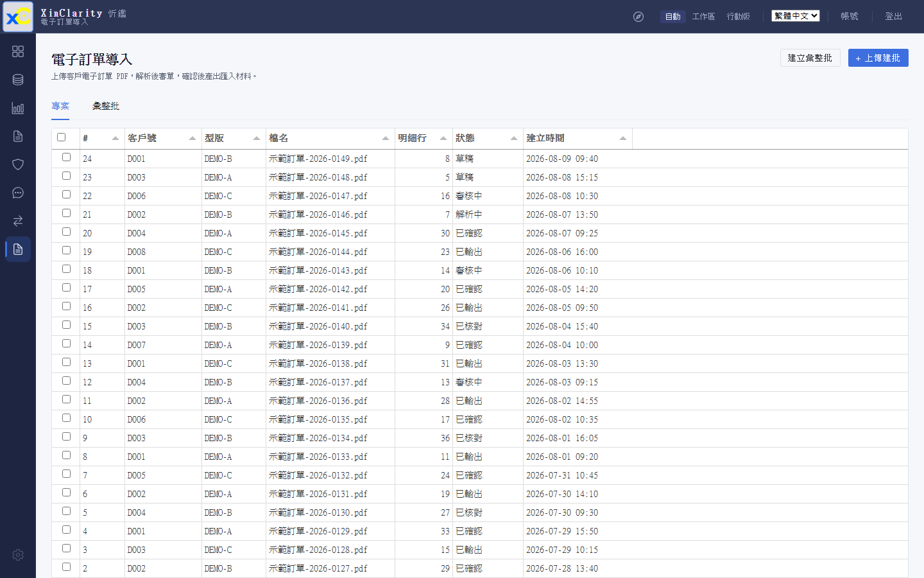
Task: Open the bar chart icon in sidebar
Action: pyautogui.click(x=18, y=108)
